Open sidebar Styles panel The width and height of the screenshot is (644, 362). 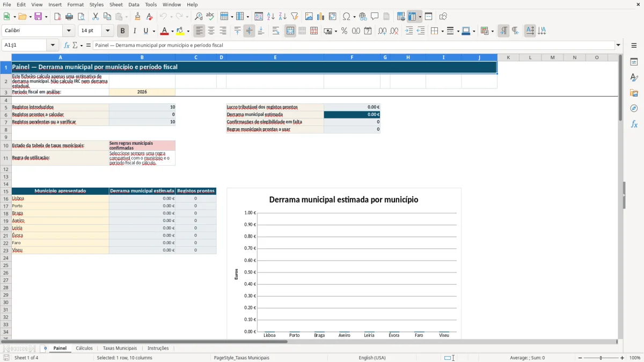634,77
